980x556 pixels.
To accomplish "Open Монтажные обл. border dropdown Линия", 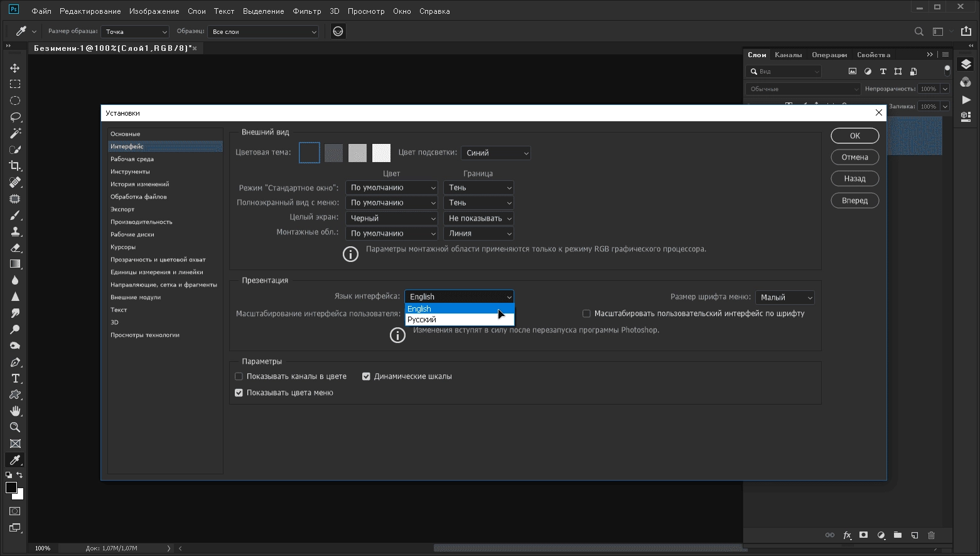I will point(479,233).
